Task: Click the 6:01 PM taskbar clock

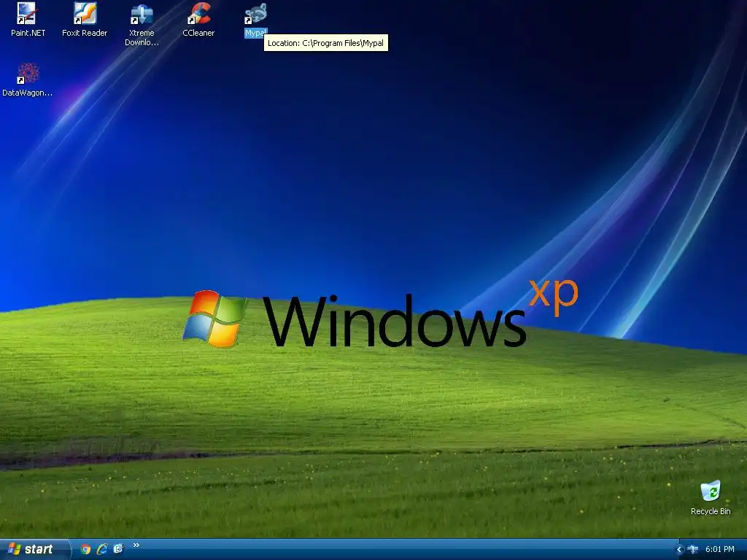Action: click(x=719, y=550)
